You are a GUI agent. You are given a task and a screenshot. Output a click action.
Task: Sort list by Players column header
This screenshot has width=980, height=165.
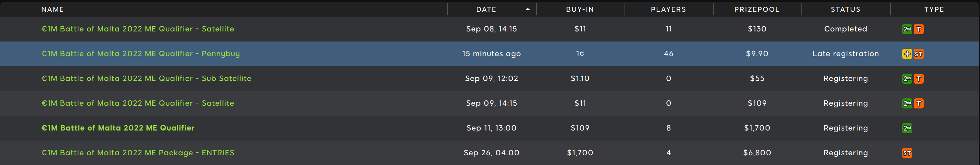(668, 9)
